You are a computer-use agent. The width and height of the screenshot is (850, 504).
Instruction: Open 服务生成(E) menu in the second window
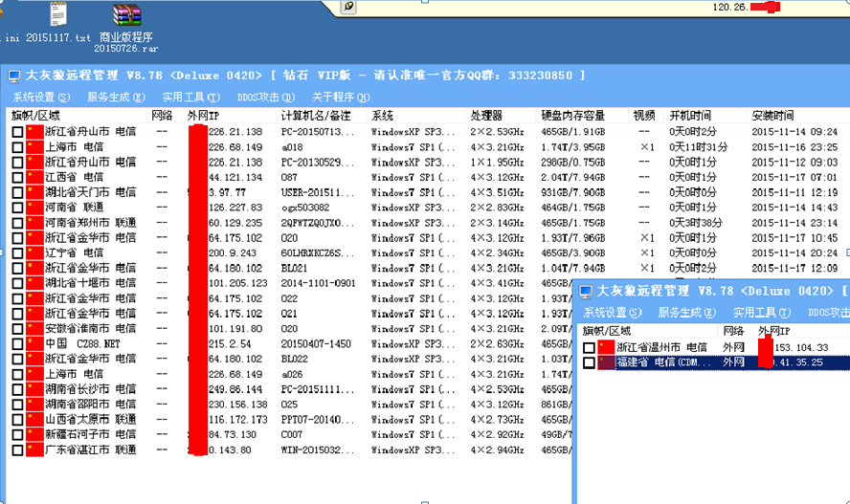[687, 313]
